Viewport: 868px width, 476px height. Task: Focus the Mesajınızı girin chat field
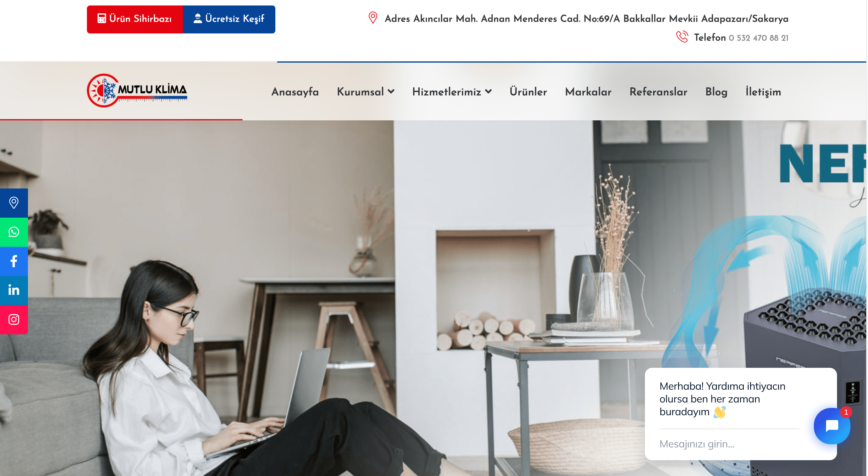[729, 444]
